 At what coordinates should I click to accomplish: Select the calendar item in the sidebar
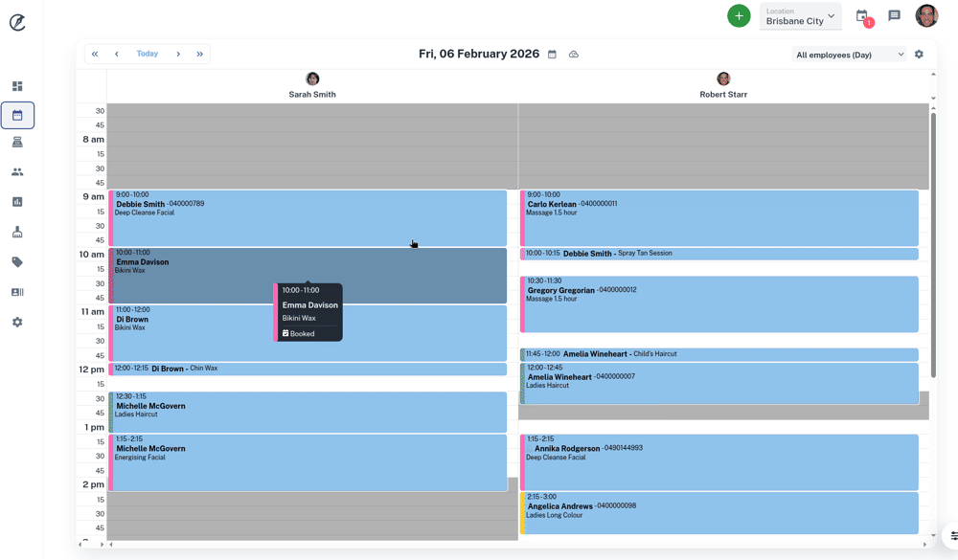coord(17,115)
